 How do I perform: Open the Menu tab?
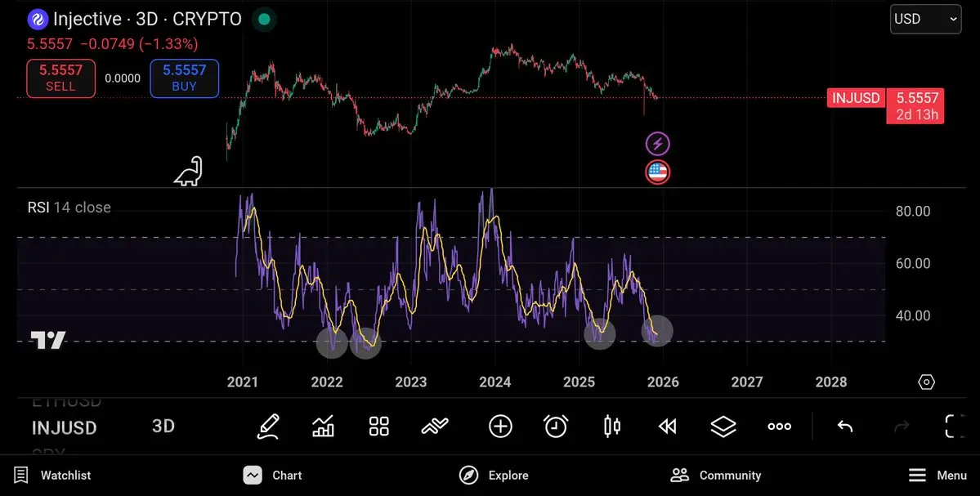click(937, 476)
